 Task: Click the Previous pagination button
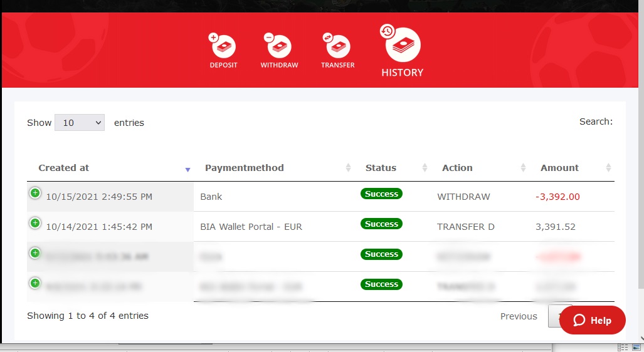point(519,316)
